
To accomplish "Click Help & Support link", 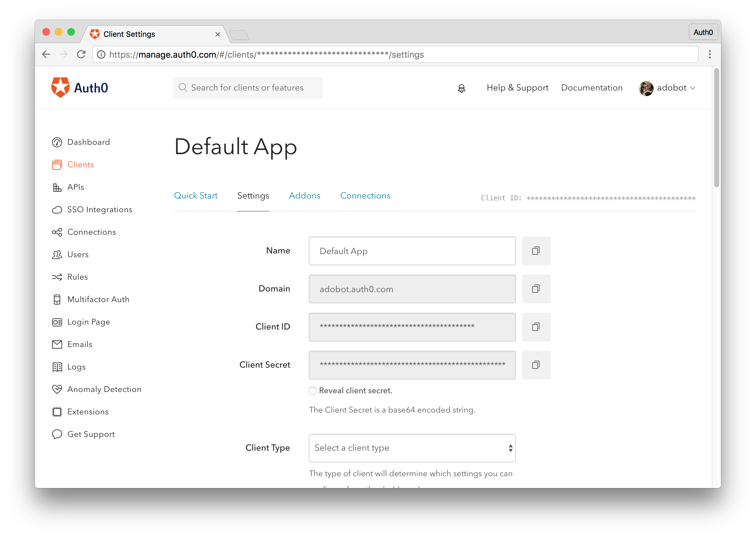I will [x=517, y=88].
